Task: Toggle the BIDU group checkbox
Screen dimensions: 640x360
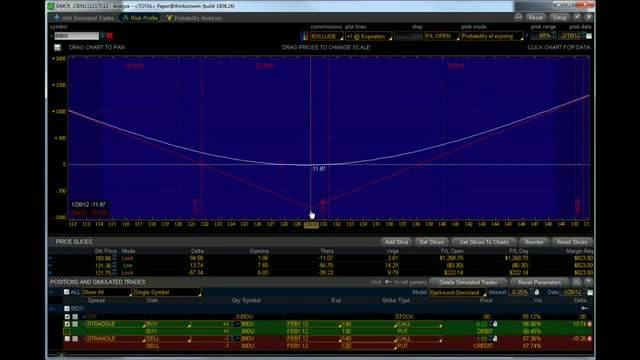Action: pos(67,309)
